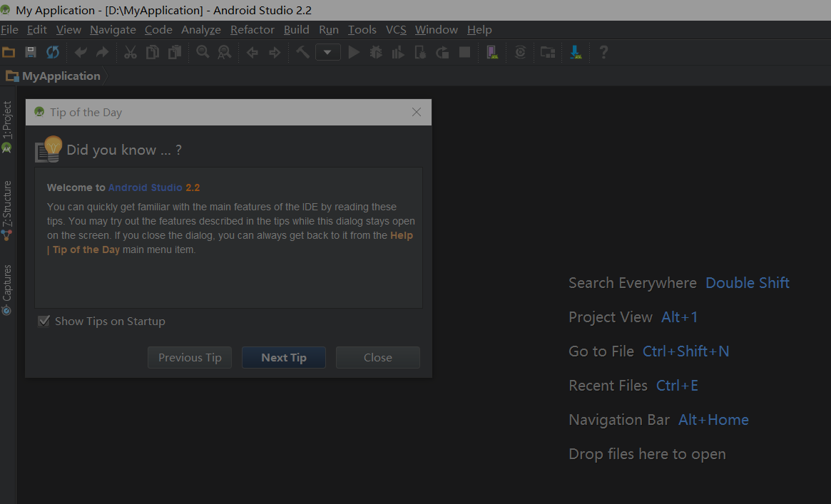Click the Previous Tip button
The height and width of the screenshot is (504, 831).
190,357
